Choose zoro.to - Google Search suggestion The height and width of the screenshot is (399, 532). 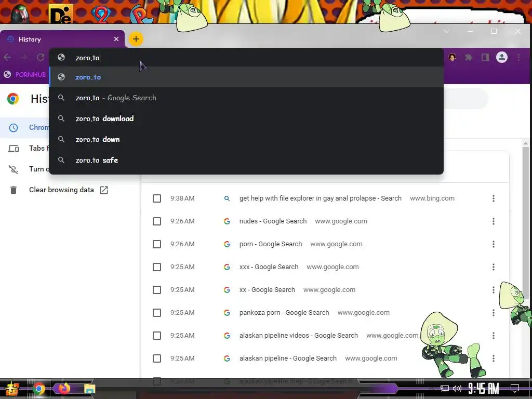click(x=246, y=98)
